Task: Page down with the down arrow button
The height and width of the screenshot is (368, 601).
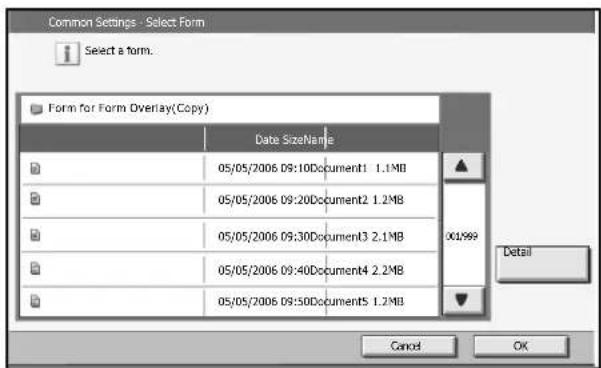Action: point(463,301)
